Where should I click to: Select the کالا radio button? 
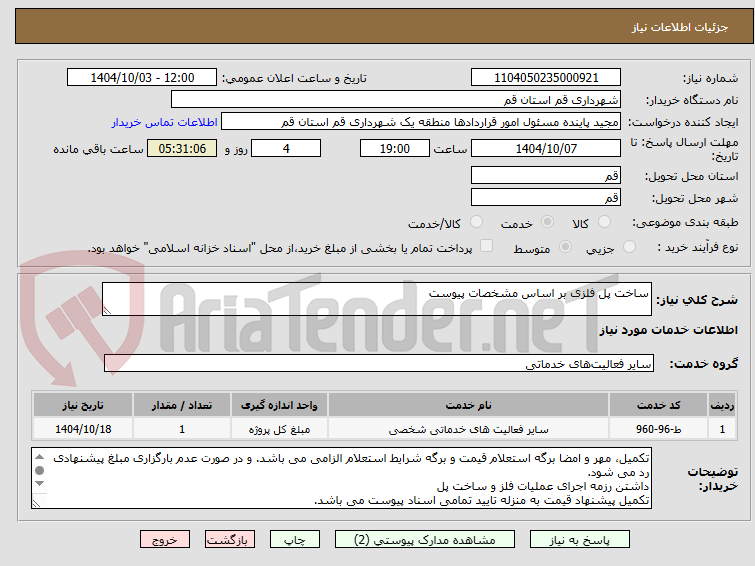point(604,222)
